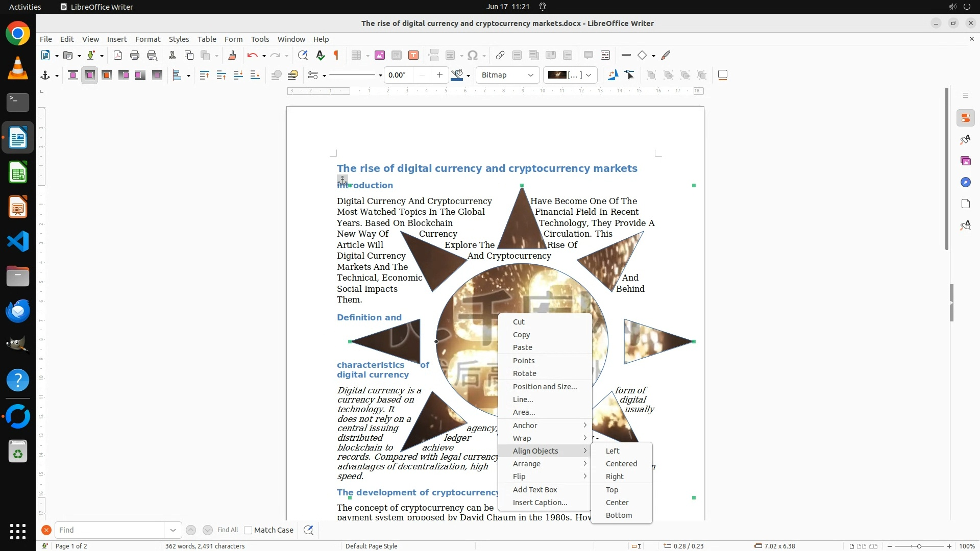
Task: Open the Bitmap area fill dropdown
Action: [x=508, y=75]
